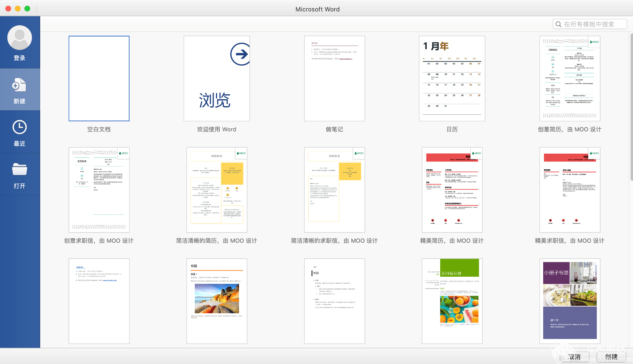
Task: Select the template with beach rocks photo
Action: coord(217,301)
